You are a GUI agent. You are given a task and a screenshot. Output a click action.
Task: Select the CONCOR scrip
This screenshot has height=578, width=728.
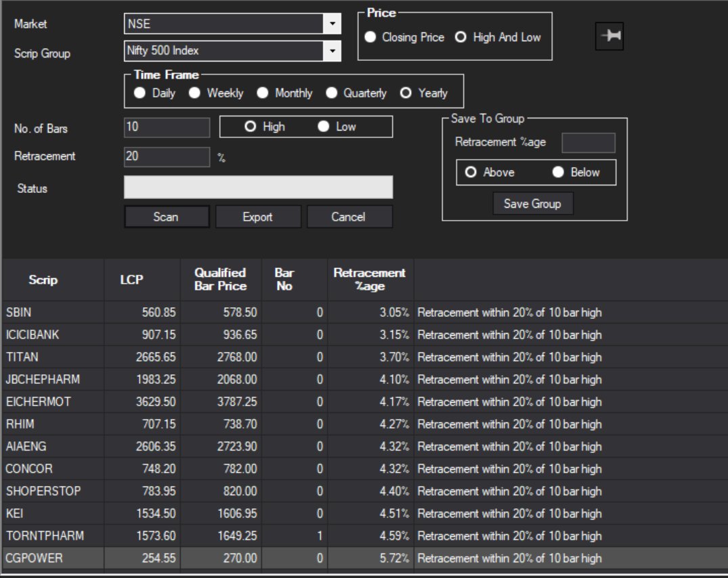[29, 468]
